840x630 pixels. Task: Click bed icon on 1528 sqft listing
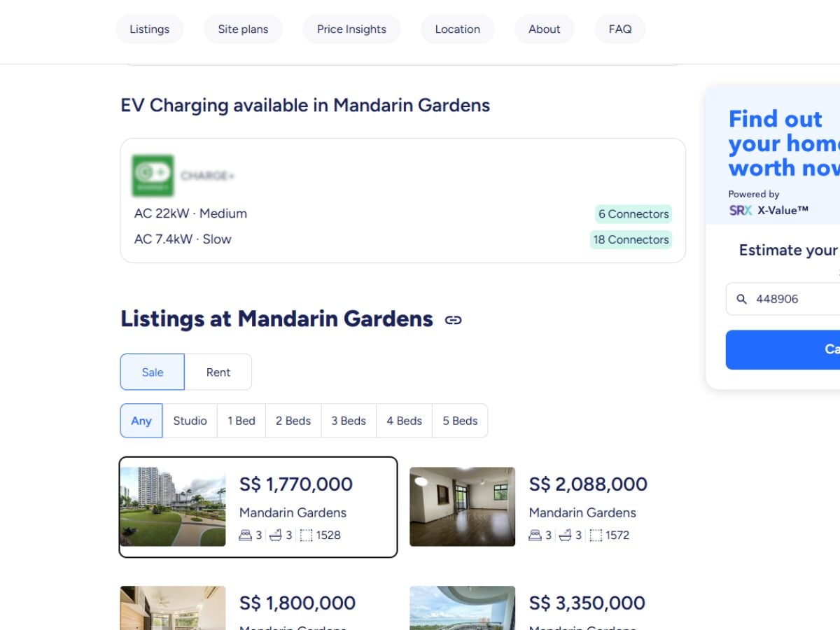pyautogui.click(x=245, y=535)
